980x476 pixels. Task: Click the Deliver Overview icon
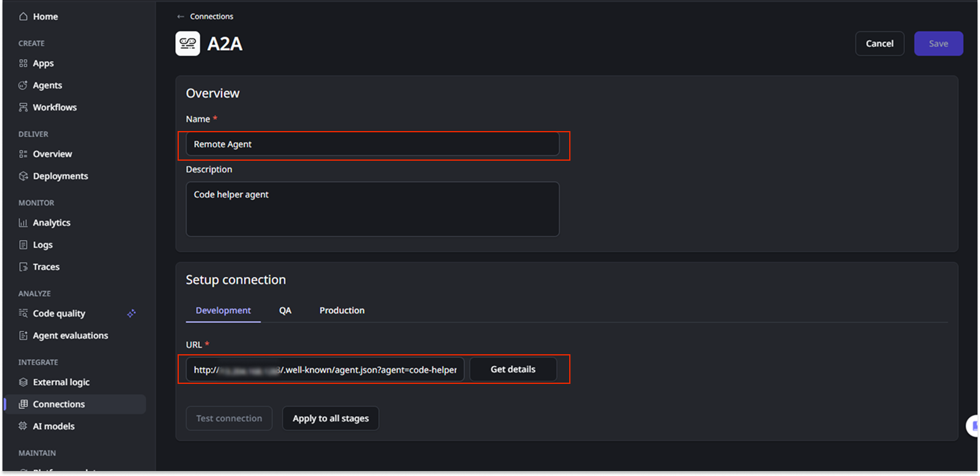[x=24, y=154]
